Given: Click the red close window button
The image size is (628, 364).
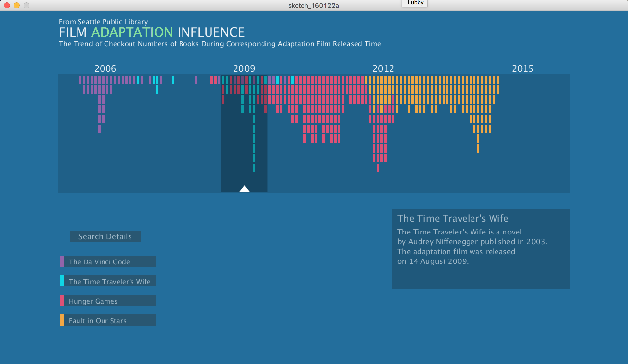Looking at the screenshot, I should [7, 5].
